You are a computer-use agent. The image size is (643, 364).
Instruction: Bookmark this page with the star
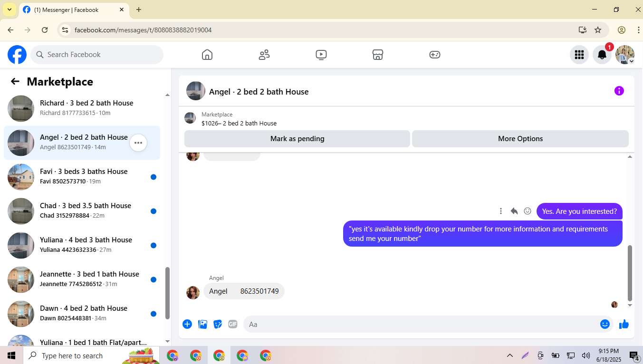click(x=598, y=30)
